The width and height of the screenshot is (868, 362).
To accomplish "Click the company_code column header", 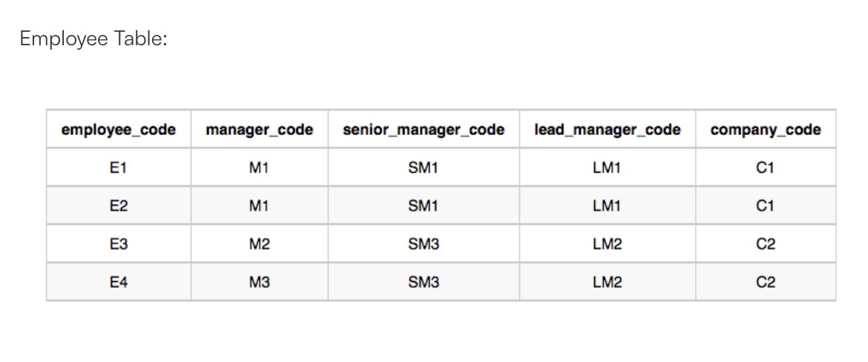I will (766, 130).
